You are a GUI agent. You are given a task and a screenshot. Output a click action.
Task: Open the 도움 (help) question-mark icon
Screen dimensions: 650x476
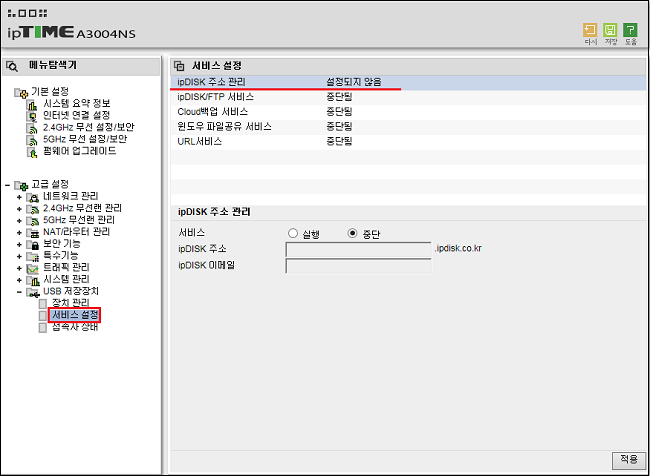click(630, 30)
